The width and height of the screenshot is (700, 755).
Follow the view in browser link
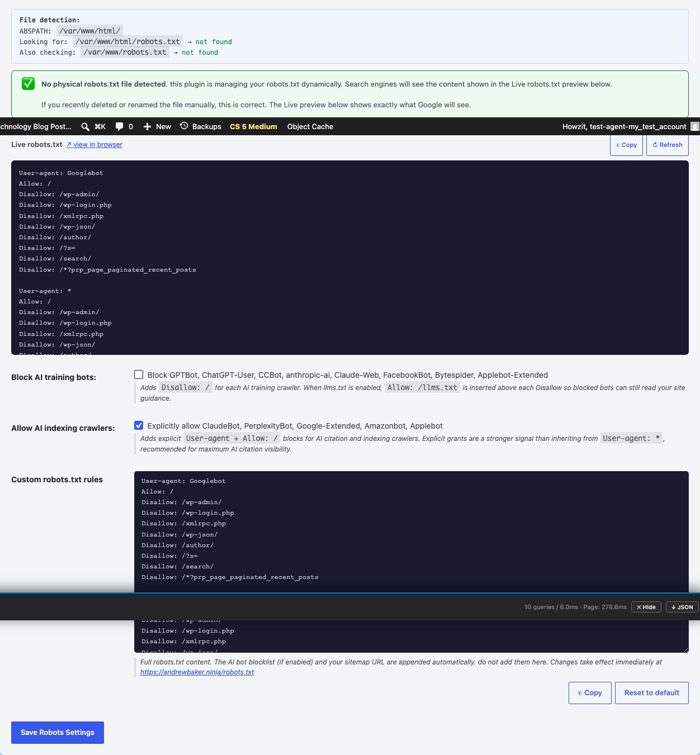click(x=94, y=145)
